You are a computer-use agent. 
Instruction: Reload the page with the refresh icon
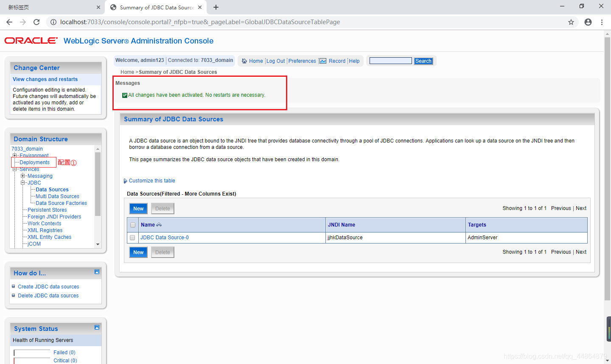tap(36, 22)
